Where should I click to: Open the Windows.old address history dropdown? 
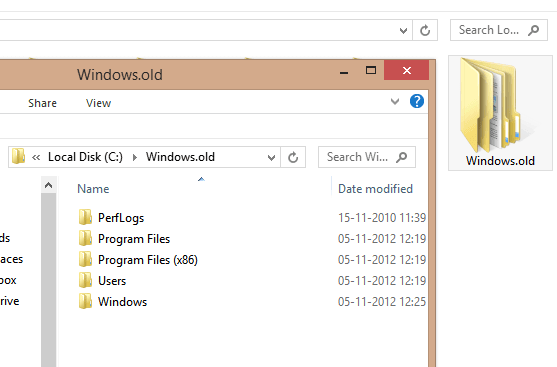click(x=271, y=157)
